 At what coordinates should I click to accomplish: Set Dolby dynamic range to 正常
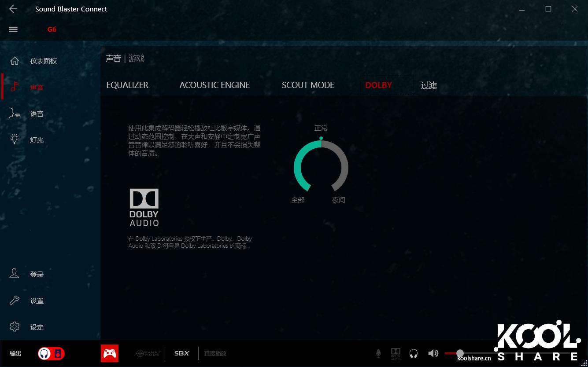pyautogui.click(x=321, y=128)
